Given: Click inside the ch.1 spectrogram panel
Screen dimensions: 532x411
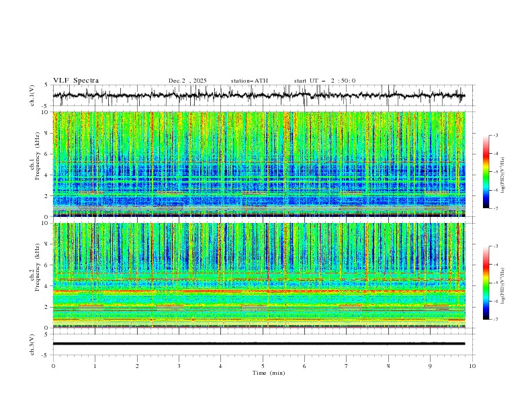Looking at the screenshot, I should (259, 165).
